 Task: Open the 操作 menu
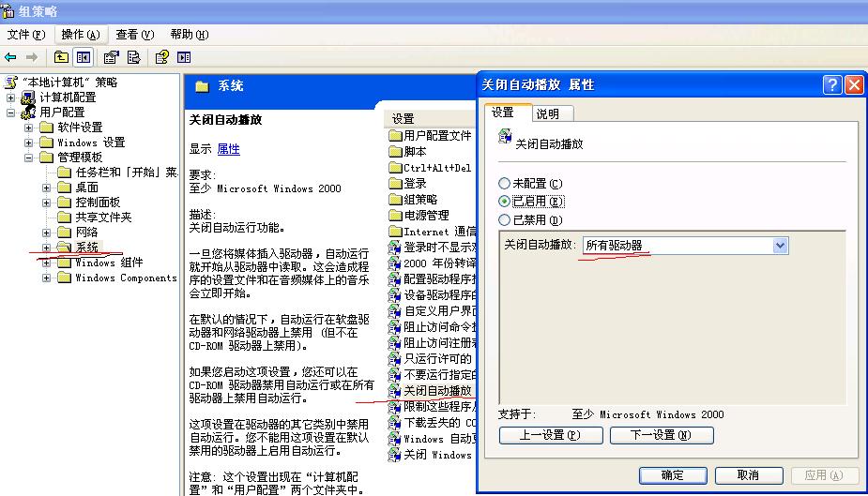tap(79, 35)
